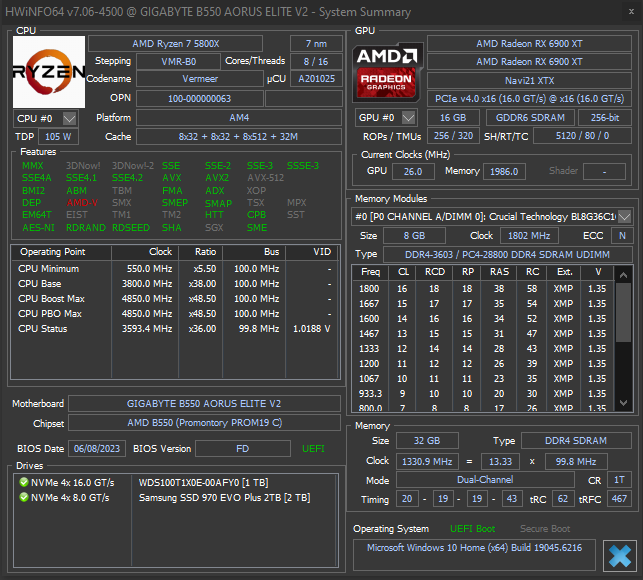Click the VMR-B0 stepping value
The width and height of the screenshot is (643, 580).
(178, 62)
